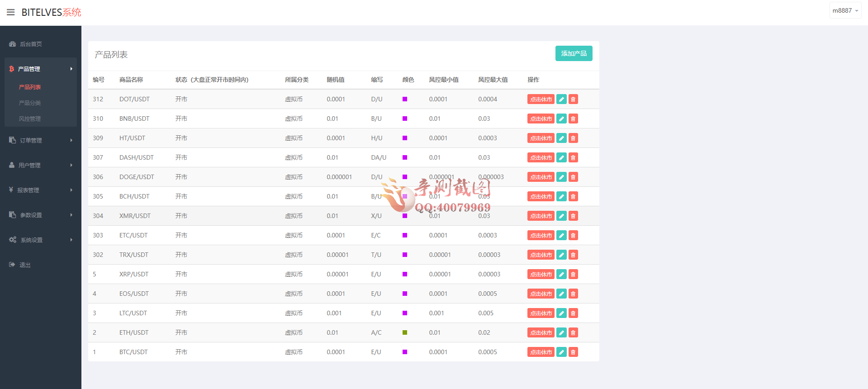
Task: Expand the 订单管理 sidebar menu
Action: (41, 141)
